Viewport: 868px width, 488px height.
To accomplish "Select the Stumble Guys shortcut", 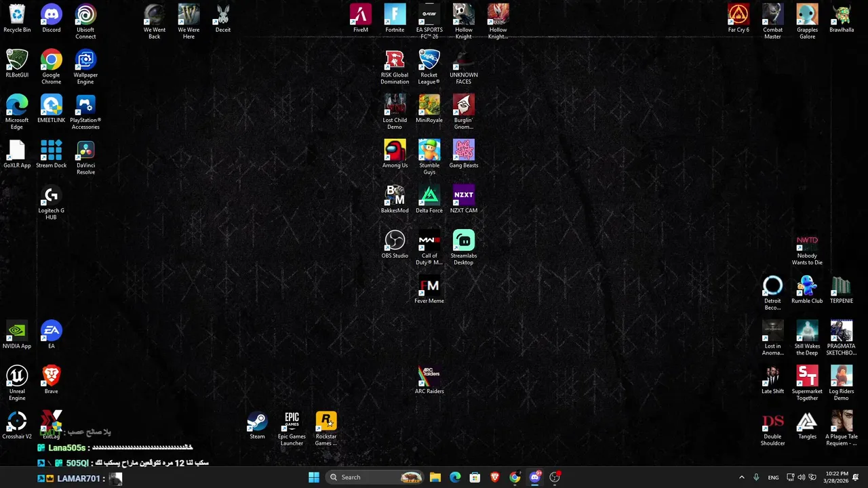I will point(429,158).
